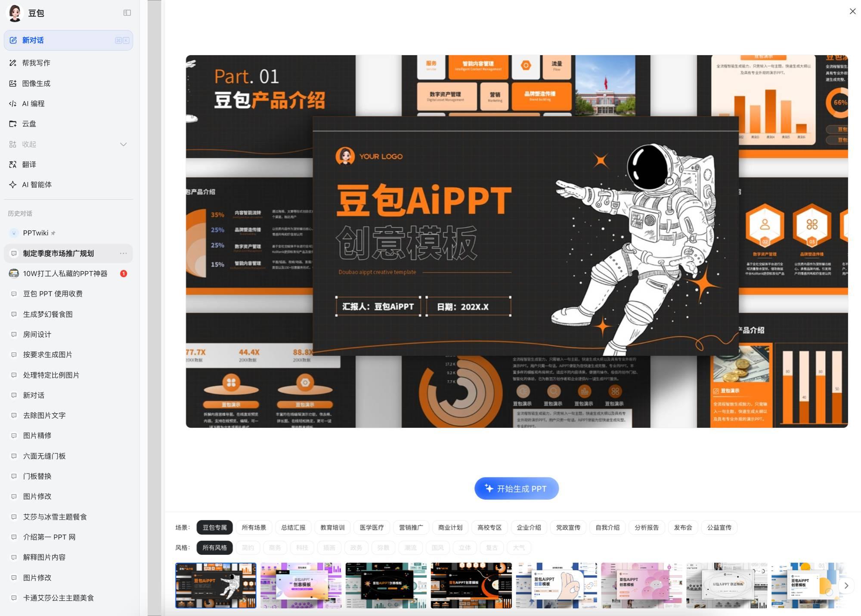Open the AI 智能体 agents icon
Screen dimensions: 861x616
coord(13,185)
